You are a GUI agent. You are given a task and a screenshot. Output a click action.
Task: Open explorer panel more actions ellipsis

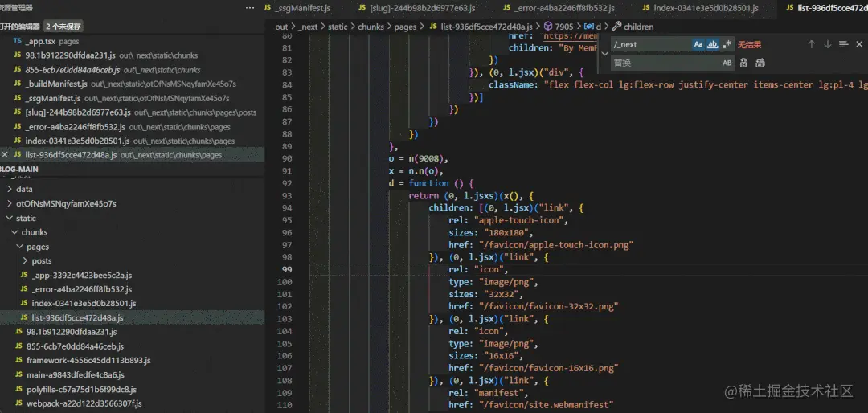pyautogui.click(x=250, y=8)
